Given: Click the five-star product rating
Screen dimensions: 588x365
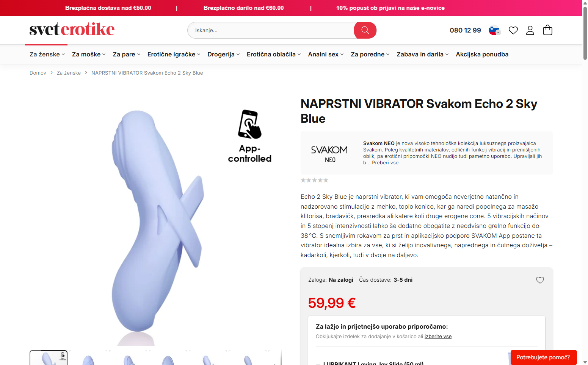Looking at the screenshot, I should click(x=314, y=180).
